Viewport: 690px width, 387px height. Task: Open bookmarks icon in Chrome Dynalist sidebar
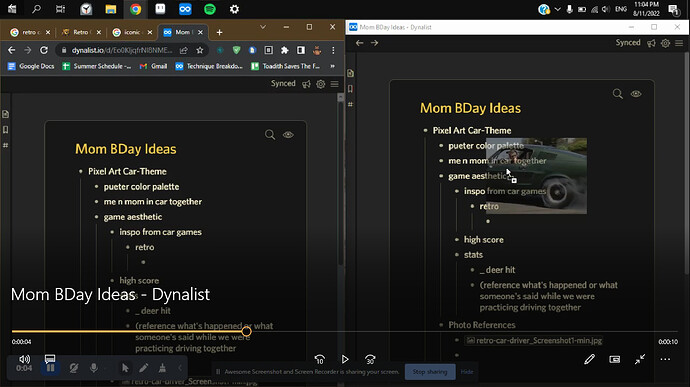6,130
